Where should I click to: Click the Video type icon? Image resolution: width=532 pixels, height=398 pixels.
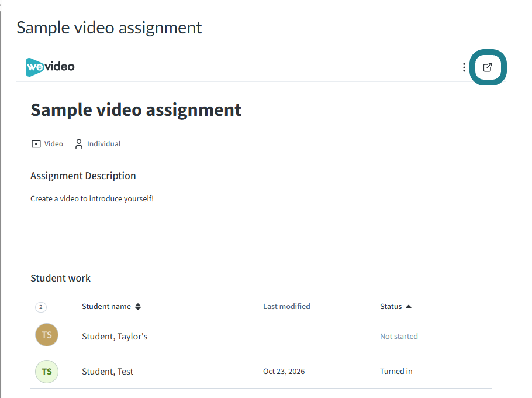36,144
